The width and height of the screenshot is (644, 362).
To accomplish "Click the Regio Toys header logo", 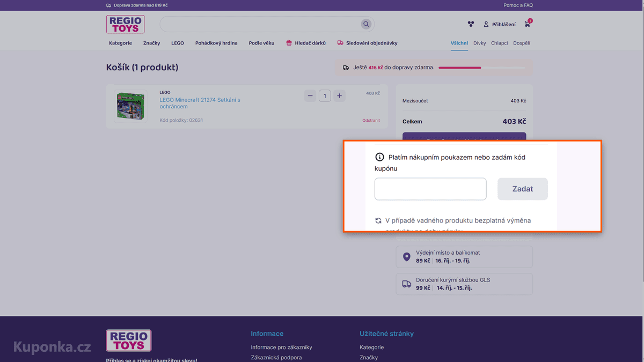I will 125,24.
